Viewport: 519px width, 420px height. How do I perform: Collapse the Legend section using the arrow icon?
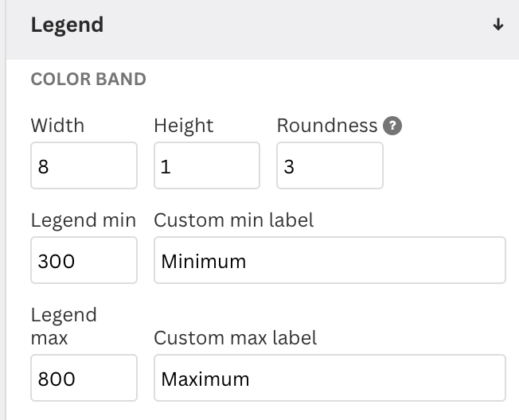[498, 25]
